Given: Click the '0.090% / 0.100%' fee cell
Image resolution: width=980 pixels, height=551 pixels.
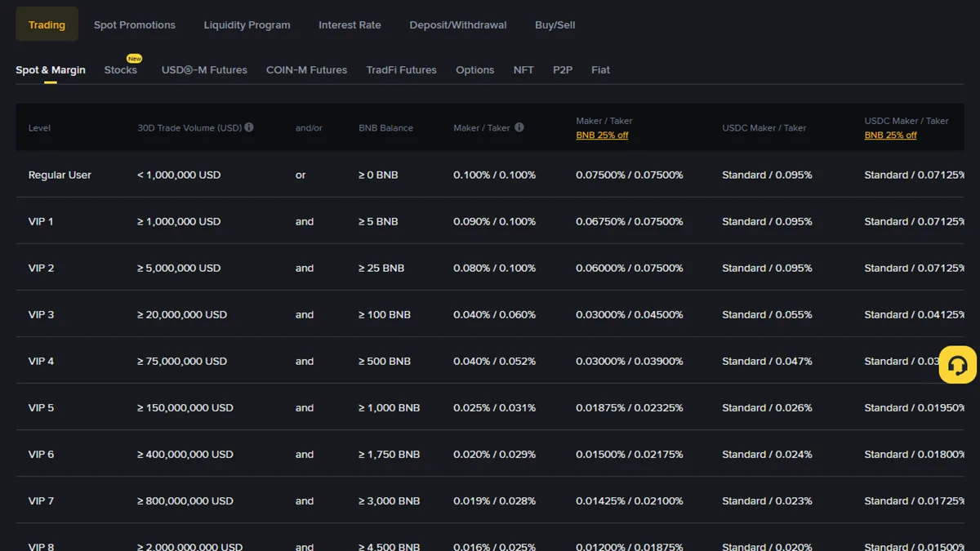Looking at the screenshot, I should click(x=495, y=221).
